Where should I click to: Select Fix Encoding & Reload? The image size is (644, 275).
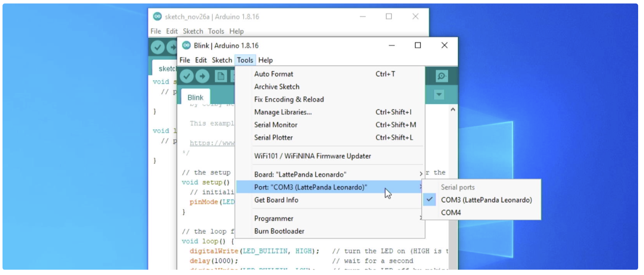(x=330, y=99)
